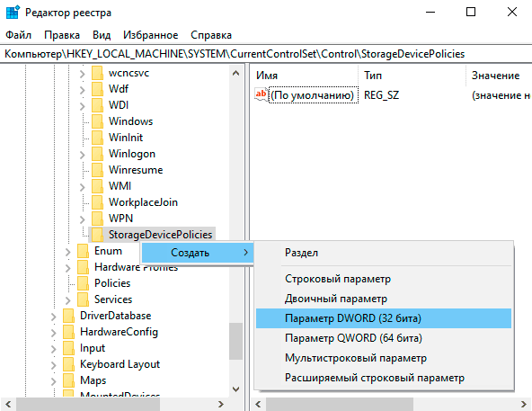Choose Строковый параметр from the submenu
The width and height of the screenshot is (532, 411).
384,279
